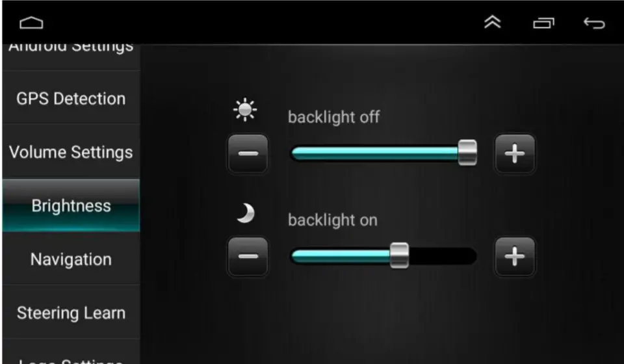Click the sun daytime brightness icon

tap(245, 109)
